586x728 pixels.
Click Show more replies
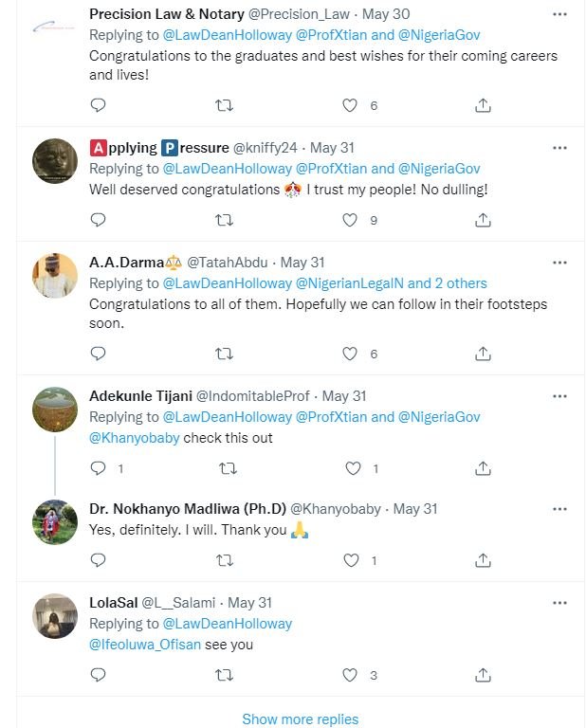click(300, 719)
